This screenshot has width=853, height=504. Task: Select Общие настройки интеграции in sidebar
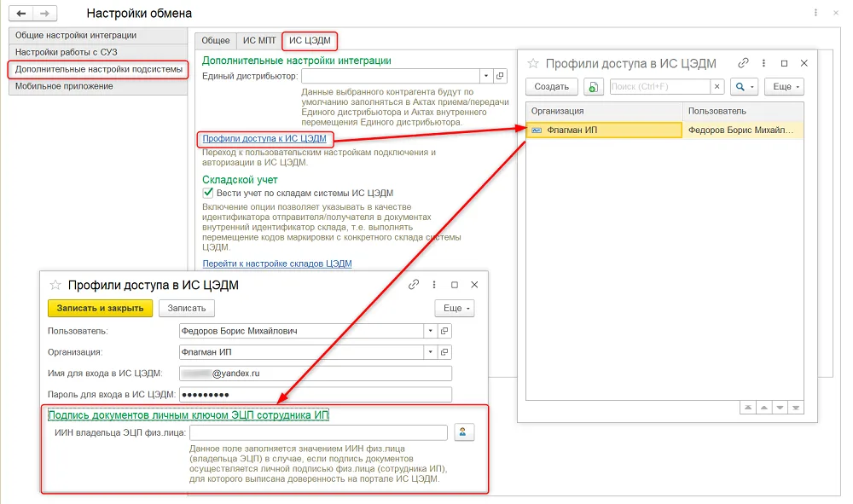coord(98,35)
